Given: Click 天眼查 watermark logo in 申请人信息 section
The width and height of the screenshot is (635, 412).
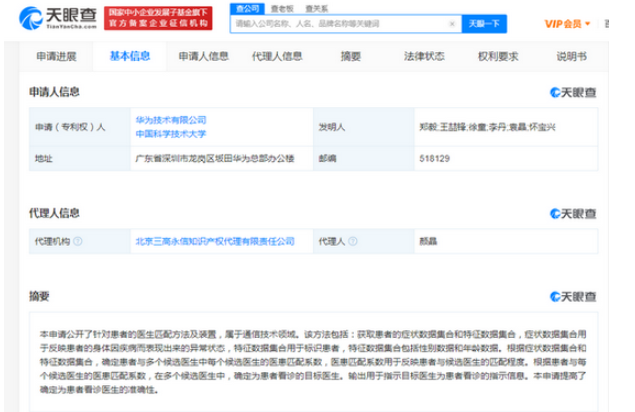Looking at the screenshot, I should pos(576,93).
